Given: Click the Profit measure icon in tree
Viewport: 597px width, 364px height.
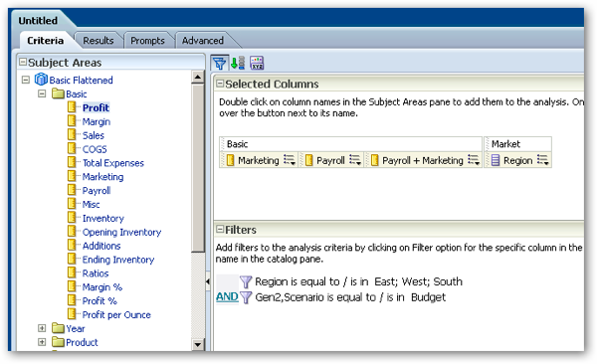Looking at the screenshot, I should 72,107.
